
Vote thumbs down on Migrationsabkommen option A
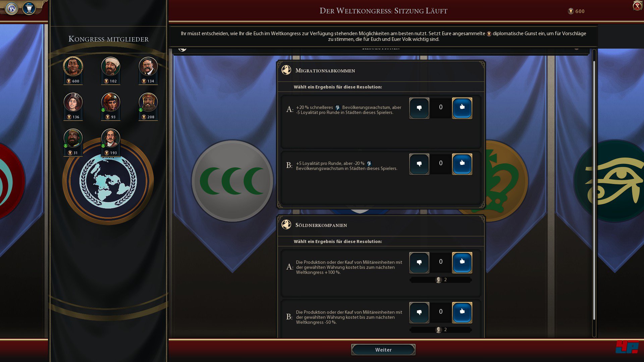(419, 108)
